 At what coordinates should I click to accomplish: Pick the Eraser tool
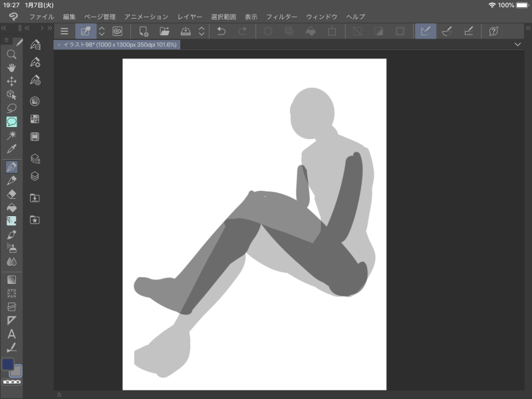pos(11,194)
